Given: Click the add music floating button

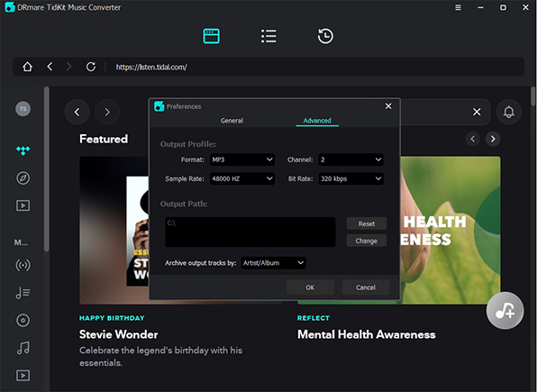Looking at the screenshot, I should point(505,311).
